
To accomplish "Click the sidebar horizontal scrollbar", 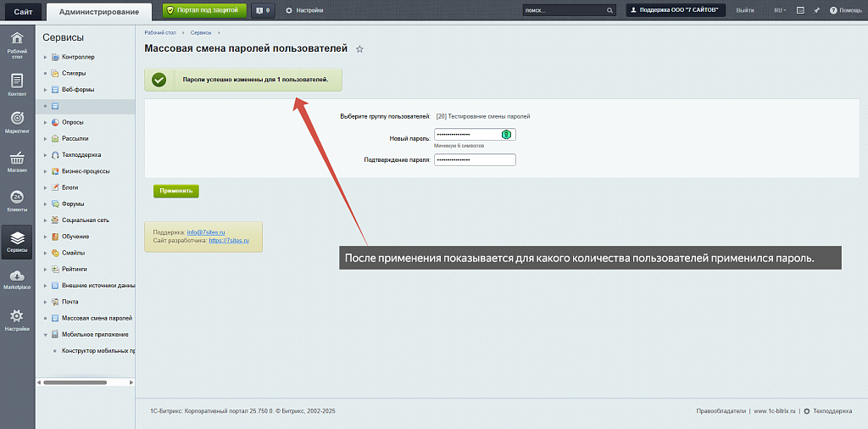I will click(75, 382).
